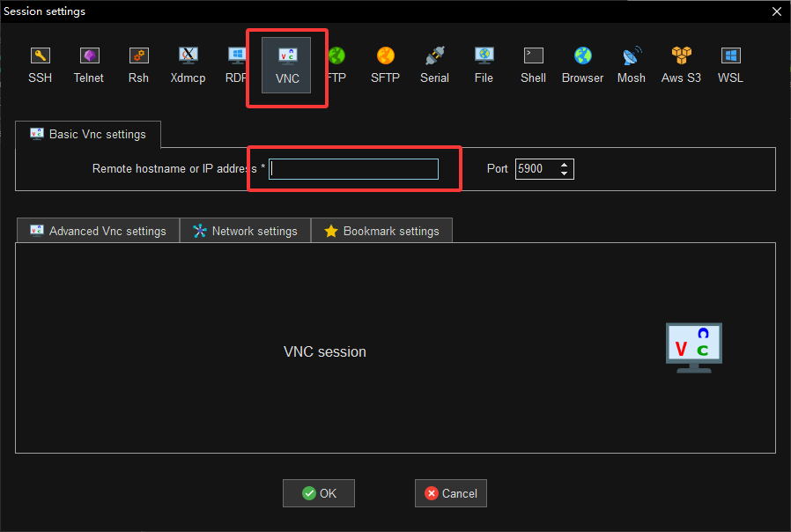Choose the FTP session icon
Screen dimensions: 791x532
click(x=337, y=65)
